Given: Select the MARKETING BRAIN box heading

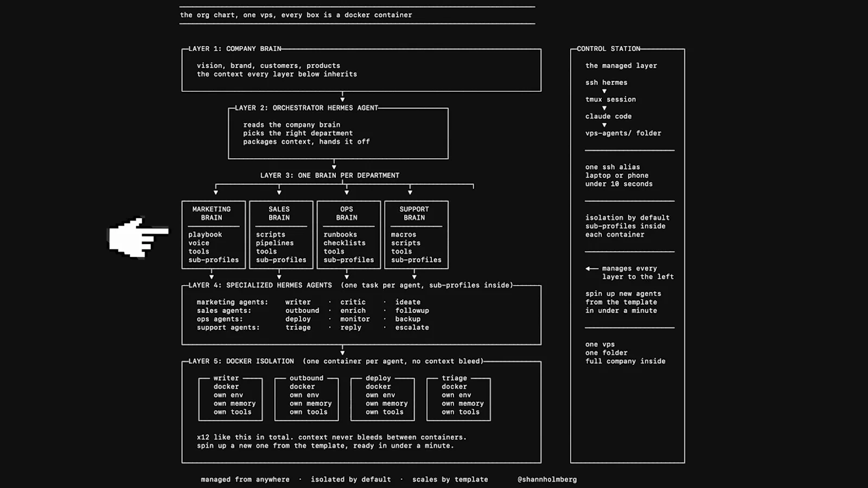Looking at the screenshot, I should (x=212, y=213).
